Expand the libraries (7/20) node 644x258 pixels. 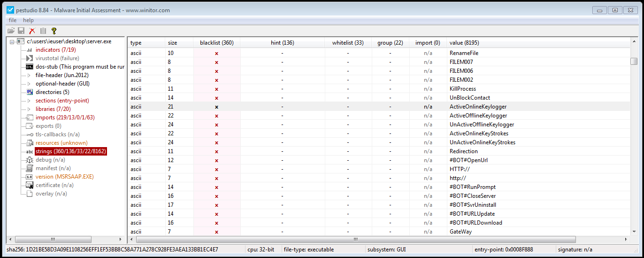[x=29, y=109]
